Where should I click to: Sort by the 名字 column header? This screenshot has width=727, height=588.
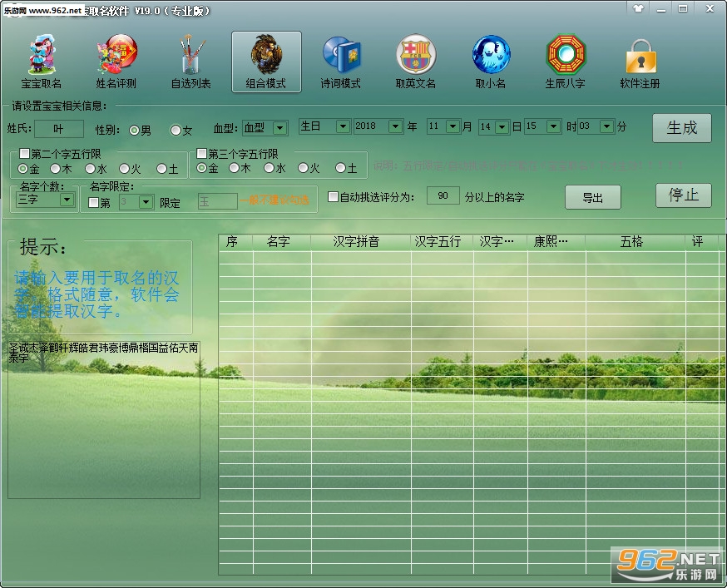point(282,241)
